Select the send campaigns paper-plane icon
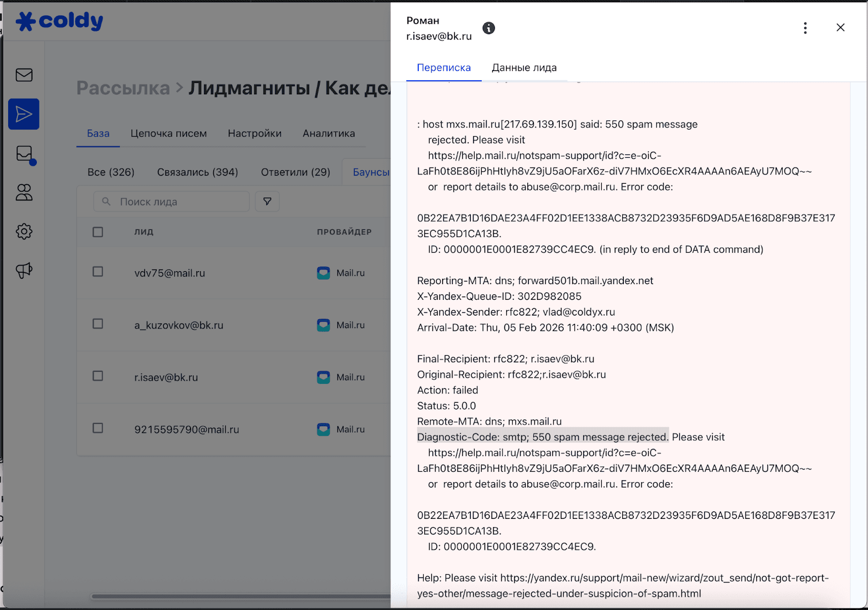Viewport: 868px width, 610px height. pyautogui.click(x=24, y=114)
